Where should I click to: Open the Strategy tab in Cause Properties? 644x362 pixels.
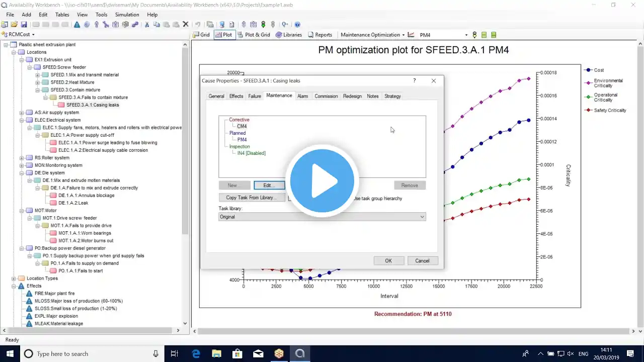pos(392,96)
